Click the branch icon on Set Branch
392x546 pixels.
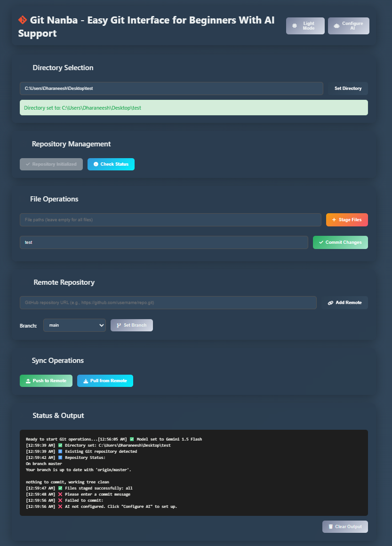[x=118, y=325]
